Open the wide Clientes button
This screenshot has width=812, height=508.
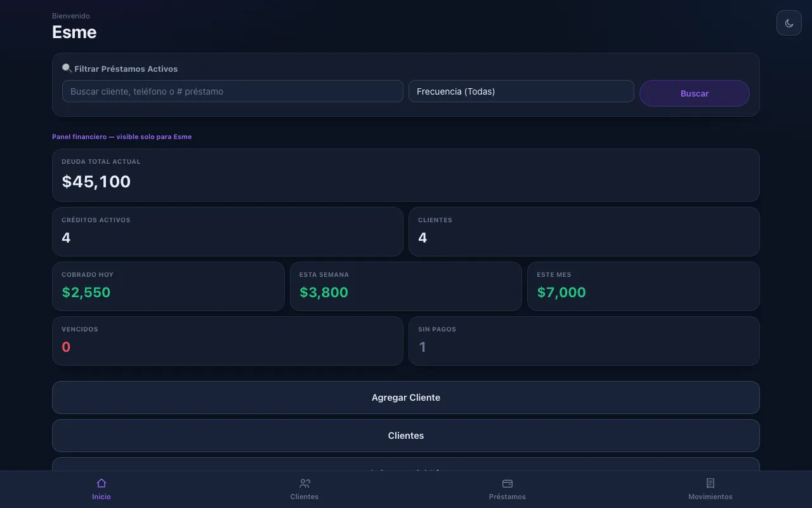click(406, 436)
